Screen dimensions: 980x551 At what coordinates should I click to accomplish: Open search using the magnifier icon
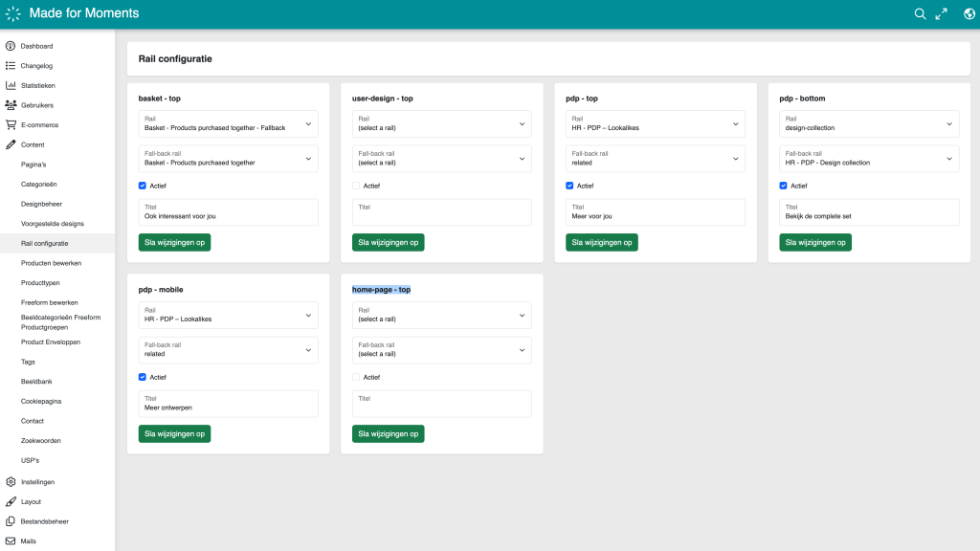tap(920, 14)
